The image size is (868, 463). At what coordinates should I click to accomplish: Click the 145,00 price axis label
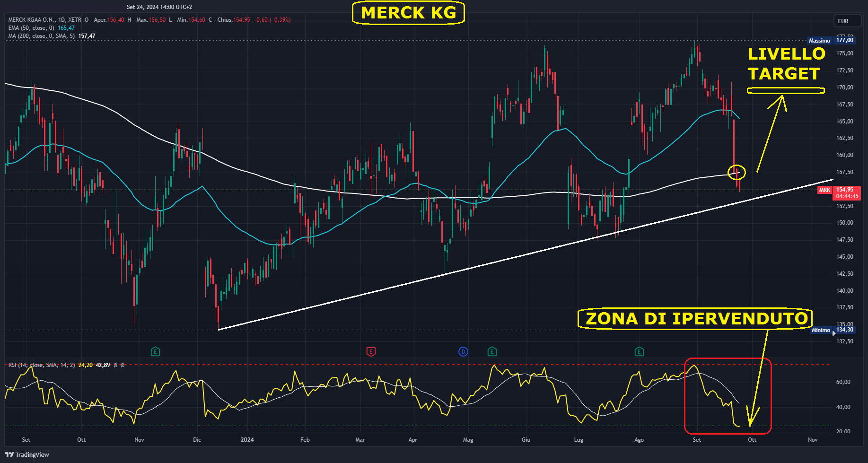click(x=845, y=257)
